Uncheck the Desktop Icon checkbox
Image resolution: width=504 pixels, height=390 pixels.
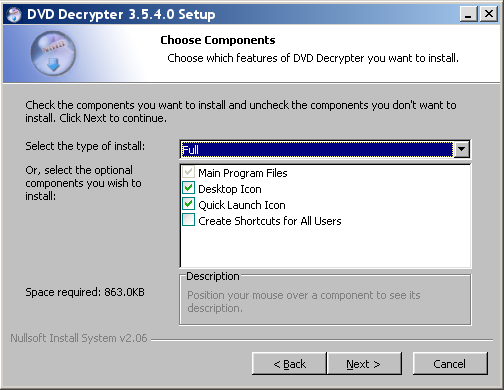tap(188, 188)
